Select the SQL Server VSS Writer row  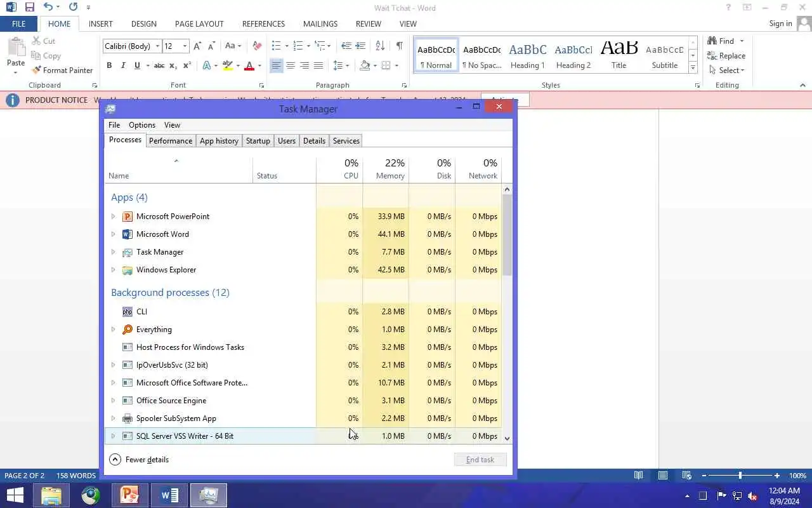pos(303,436)
